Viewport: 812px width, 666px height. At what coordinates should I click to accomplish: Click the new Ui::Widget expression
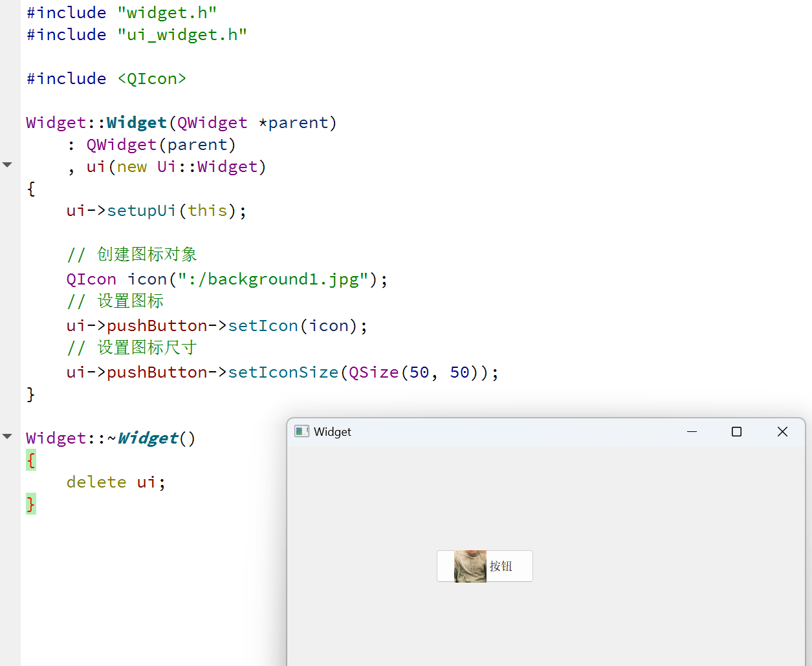point(187,167)
